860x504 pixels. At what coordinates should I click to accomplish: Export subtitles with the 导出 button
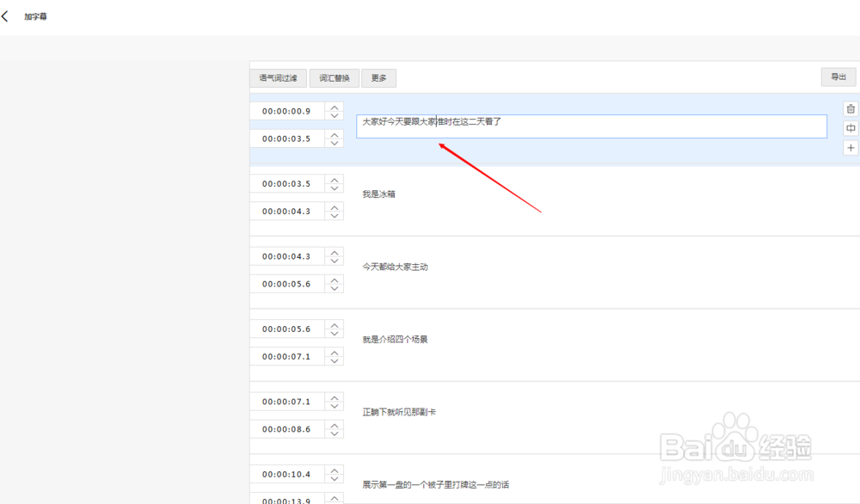(838, 77)
